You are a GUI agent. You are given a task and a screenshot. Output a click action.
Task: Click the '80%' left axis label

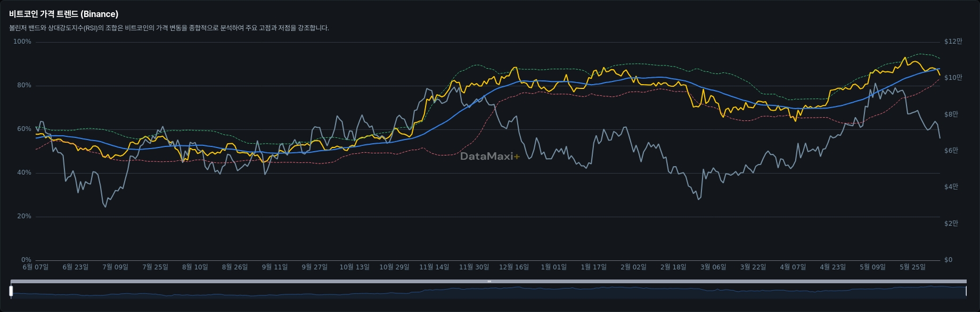pyautogui.click(x=24, y=85)
